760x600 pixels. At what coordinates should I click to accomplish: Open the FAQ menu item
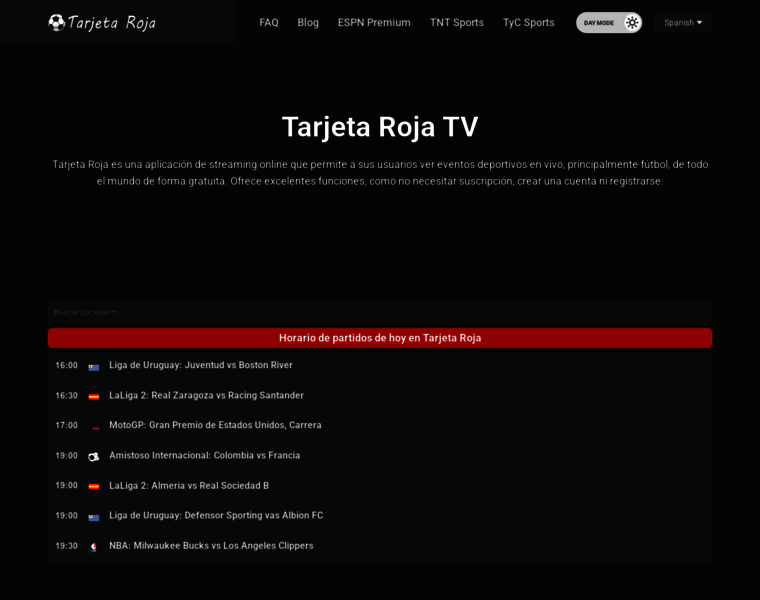point(269,22)
